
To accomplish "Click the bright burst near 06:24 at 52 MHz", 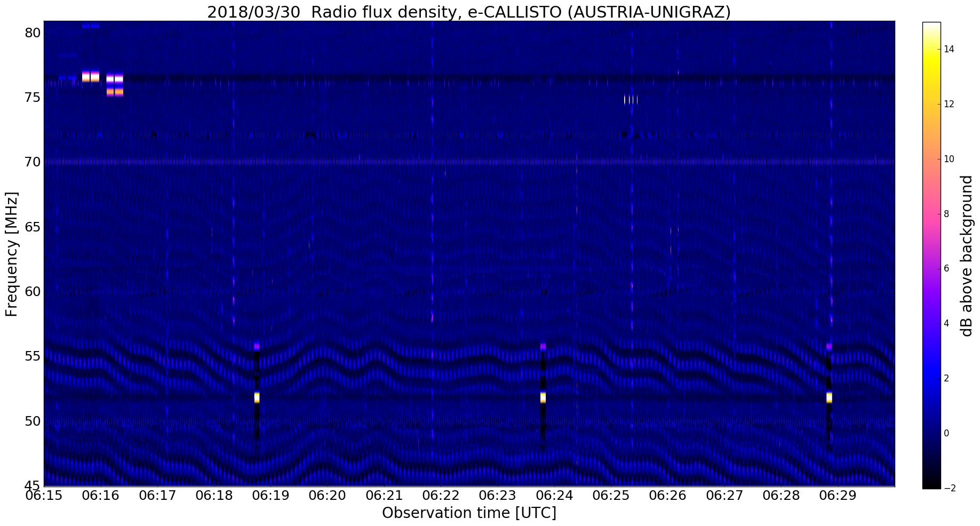I will click(x=543, y=397).
